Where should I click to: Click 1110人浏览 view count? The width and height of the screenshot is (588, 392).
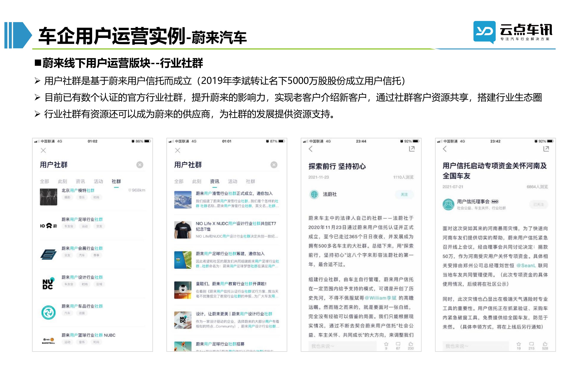tap(403, 177)
